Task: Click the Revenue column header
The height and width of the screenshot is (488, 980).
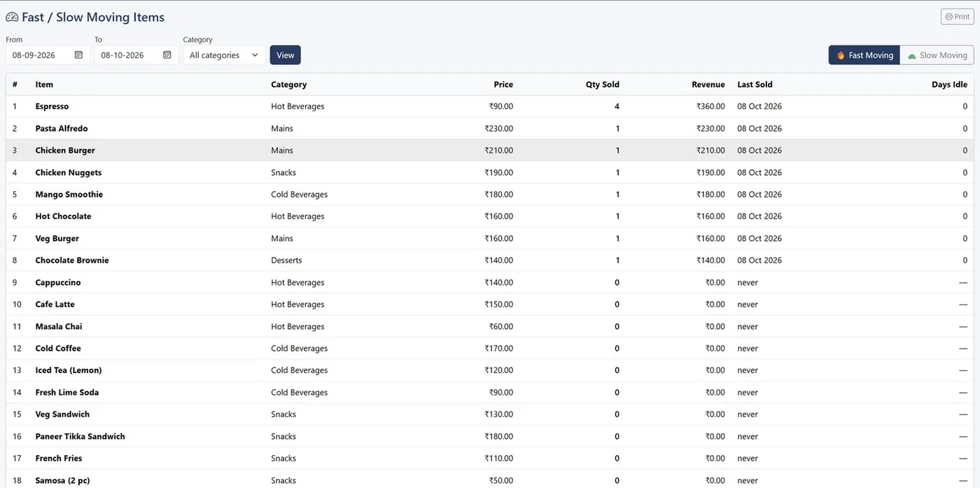Action: click(708, 84)
